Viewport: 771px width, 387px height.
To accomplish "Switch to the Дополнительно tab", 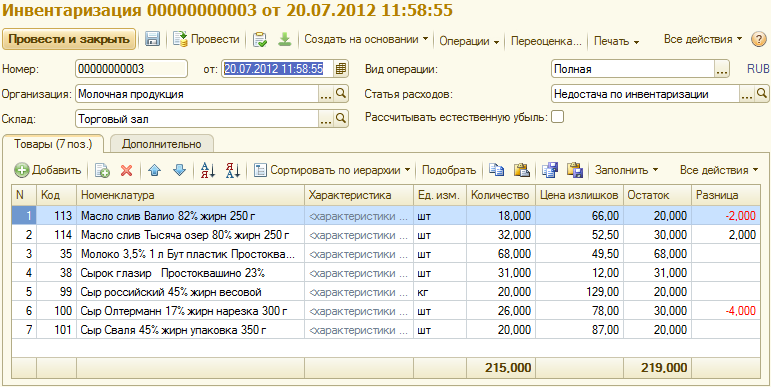I will tap(162, 144).
